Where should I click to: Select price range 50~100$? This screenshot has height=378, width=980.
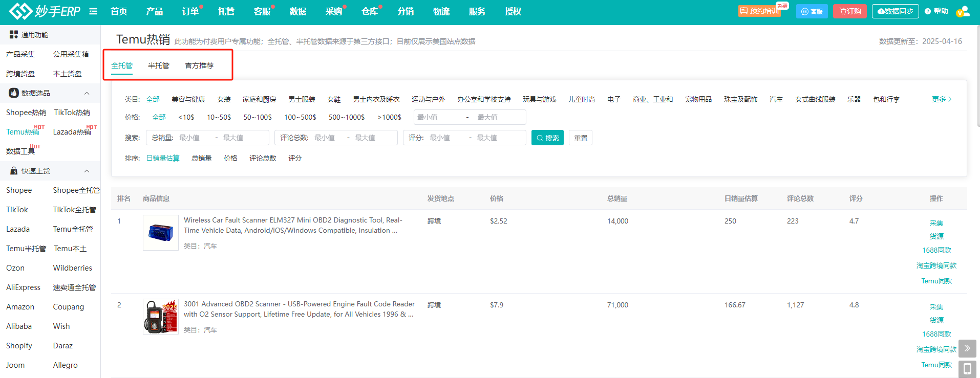(x=258, y=117)
